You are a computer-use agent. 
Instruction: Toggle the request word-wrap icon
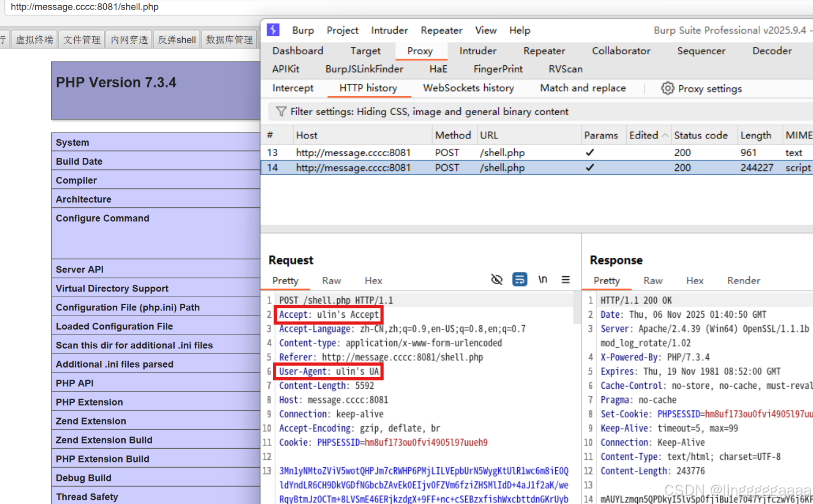[520, 279]
